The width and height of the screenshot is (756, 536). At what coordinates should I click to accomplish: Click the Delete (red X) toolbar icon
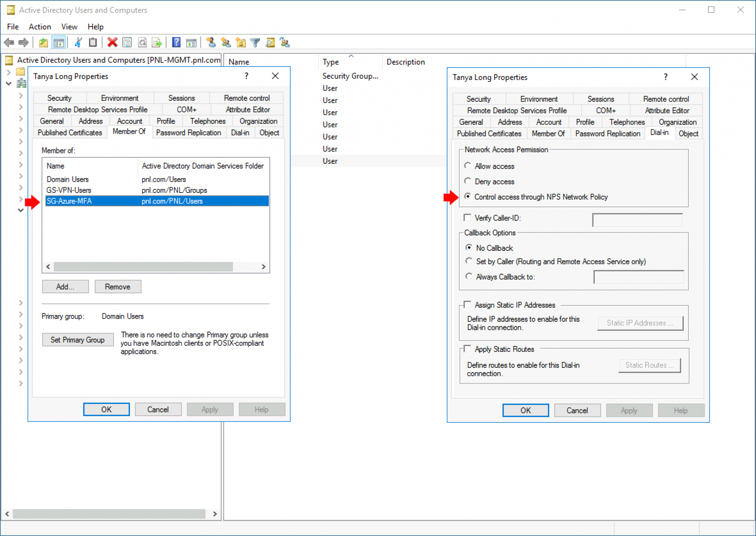tap(112, 42)
